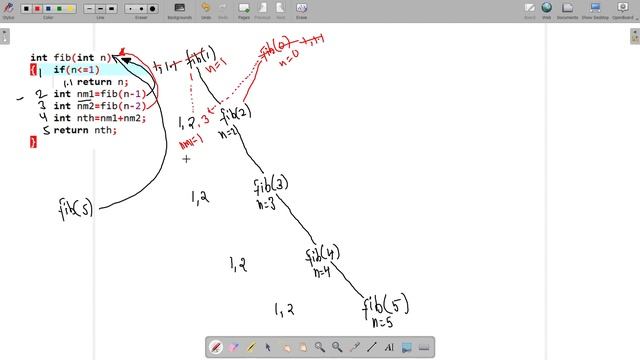Screen dimensions: 640x360
Task: Select the Draw Lines tool
Action: tap(371, 347)
